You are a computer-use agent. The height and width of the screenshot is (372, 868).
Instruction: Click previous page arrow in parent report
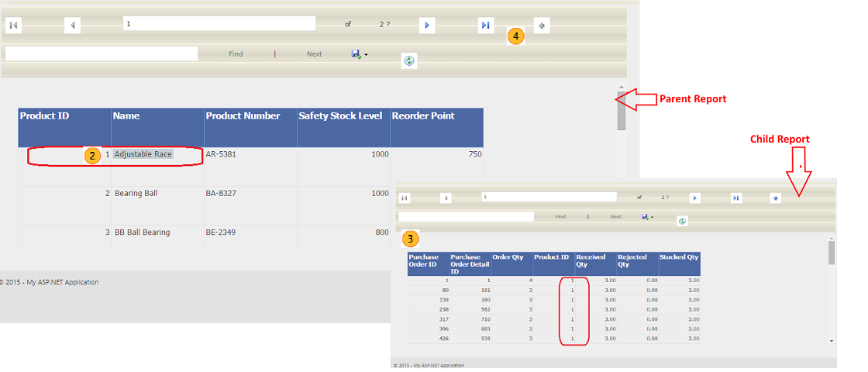pos(72,26)
